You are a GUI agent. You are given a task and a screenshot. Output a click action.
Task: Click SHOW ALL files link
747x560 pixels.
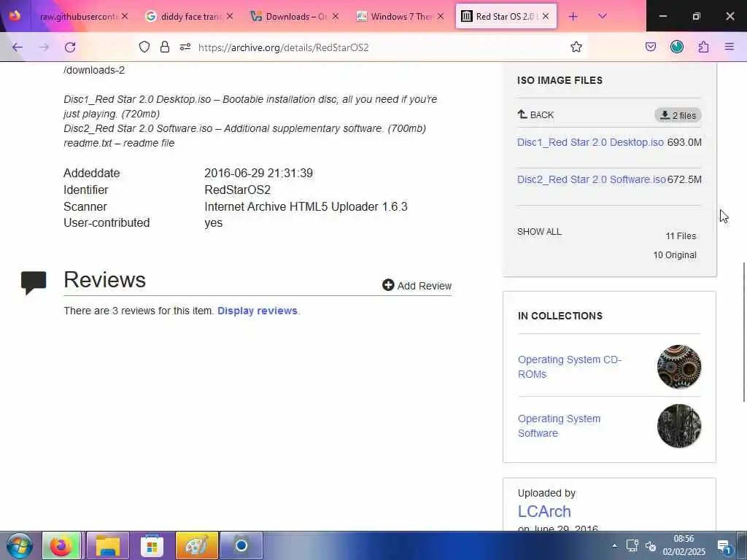[x=539, y=232]
